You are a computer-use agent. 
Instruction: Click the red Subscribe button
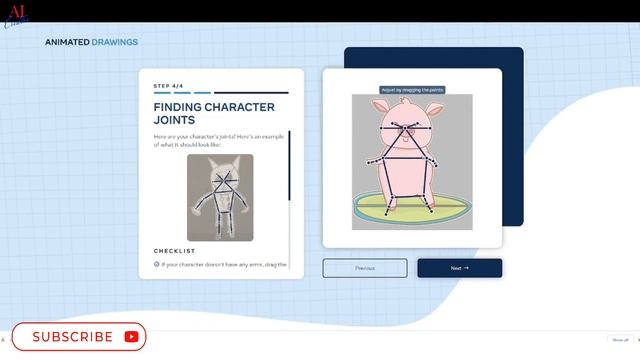point(79,337)
